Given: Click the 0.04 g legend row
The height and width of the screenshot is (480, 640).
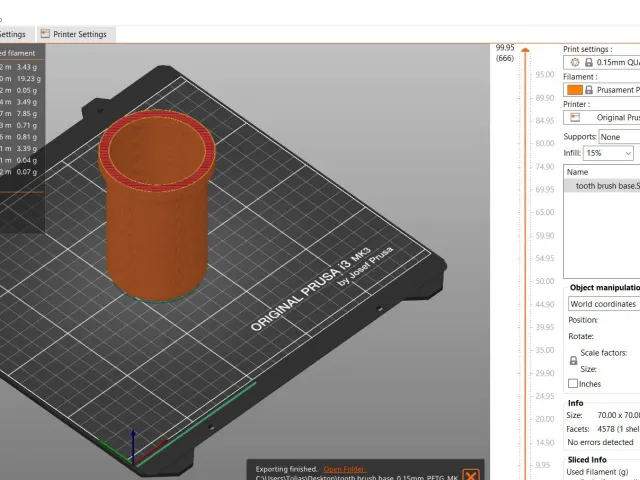Looking at the screenshot, I should (x=20, y=160).
